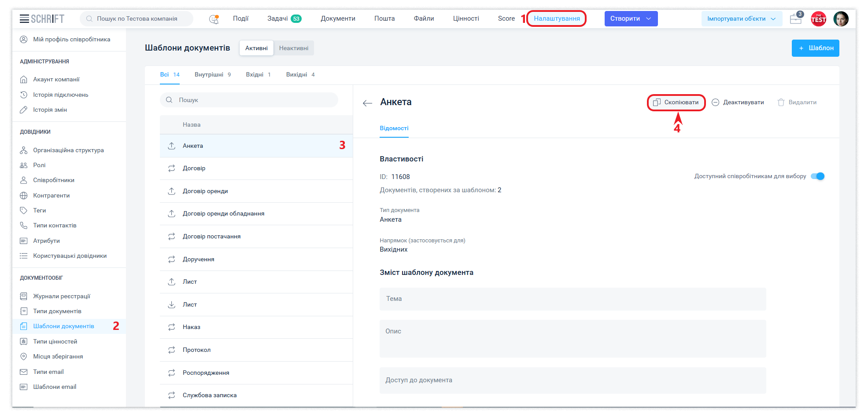Click the Доступ до документа field
Screen dimensions: 868x417
point(573,380)
